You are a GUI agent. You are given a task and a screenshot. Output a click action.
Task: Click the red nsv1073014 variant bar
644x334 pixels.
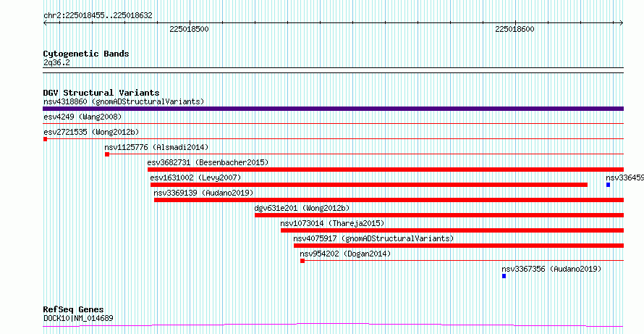[452, 230]
